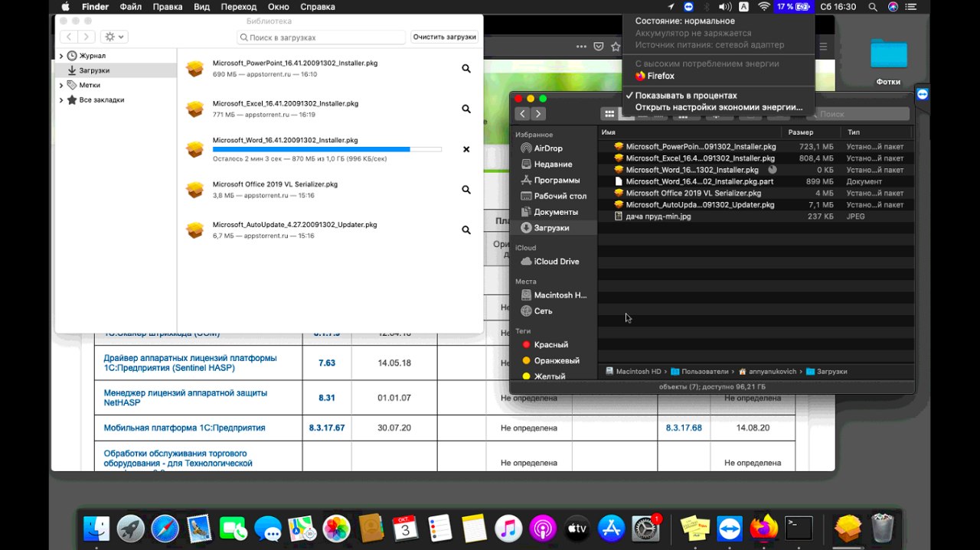Image resolution: width=980 pixels, height=550 pixels.
Task: Click the battery percentage indicator in the menu bar
Action: [x=793, y=6]
